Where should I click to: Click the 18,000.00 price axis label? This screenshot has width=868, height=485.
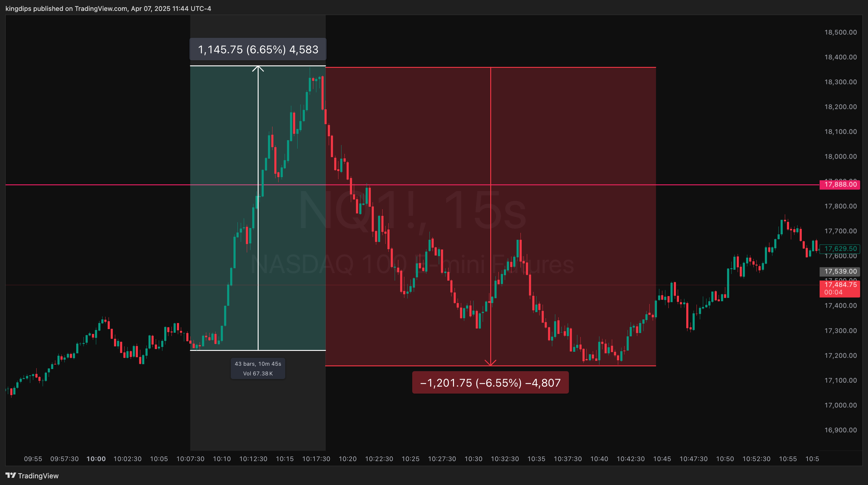click(840, 157)
